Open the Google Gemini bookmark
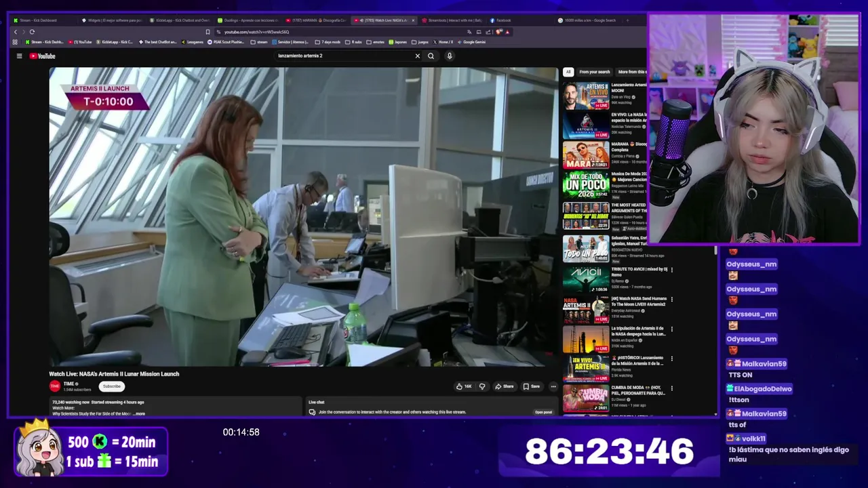The image size is (868, 488). pos(472,42)
